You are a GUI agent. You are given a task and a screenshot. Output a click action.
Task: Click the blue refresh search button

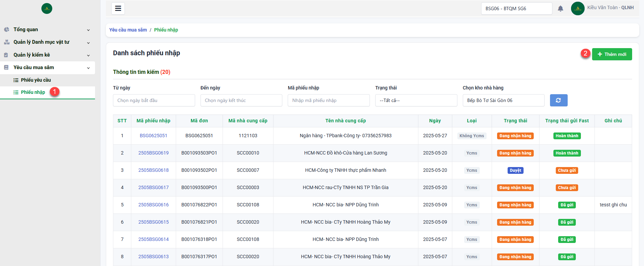pyautogui.click(x=558, y=100)
